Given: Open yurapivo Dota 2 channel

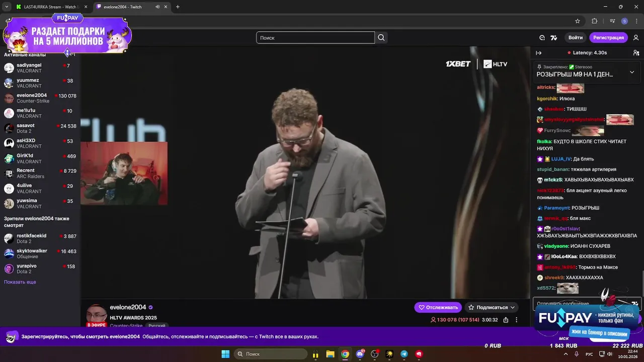Looking at the screenshot, I should click(40, 268).
